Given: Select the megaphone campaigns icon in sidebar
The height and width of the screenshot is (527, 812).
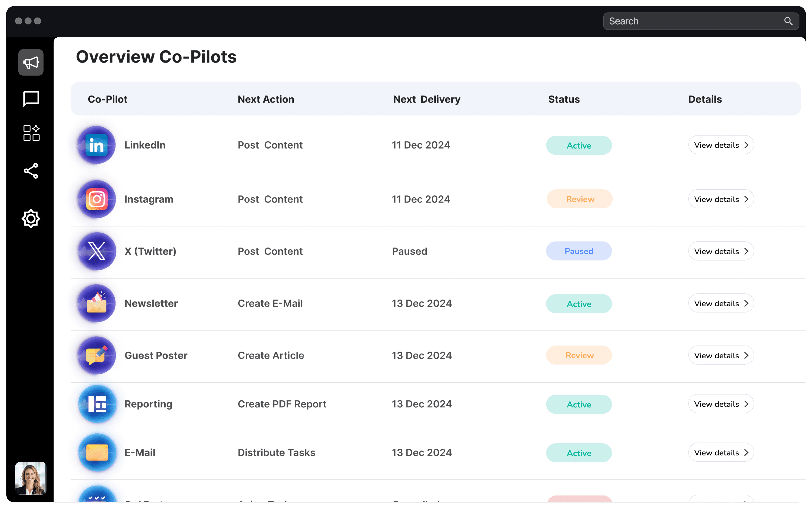Looking at the screenshot, I should click(31, 62).
